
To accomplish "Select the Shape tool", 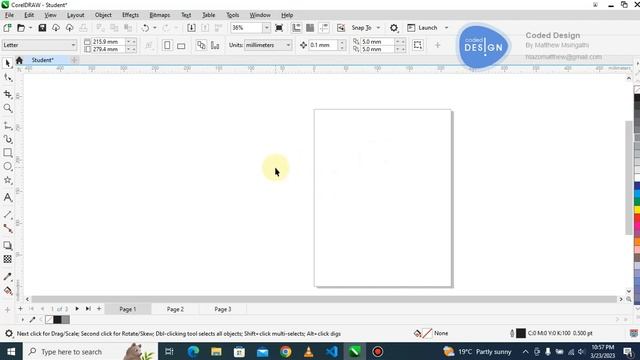I will coord(7,78).
